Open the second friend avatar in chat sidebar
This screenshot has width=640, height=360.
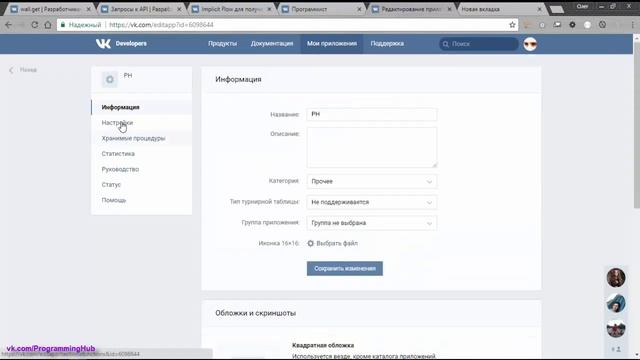tap(616, 303)
